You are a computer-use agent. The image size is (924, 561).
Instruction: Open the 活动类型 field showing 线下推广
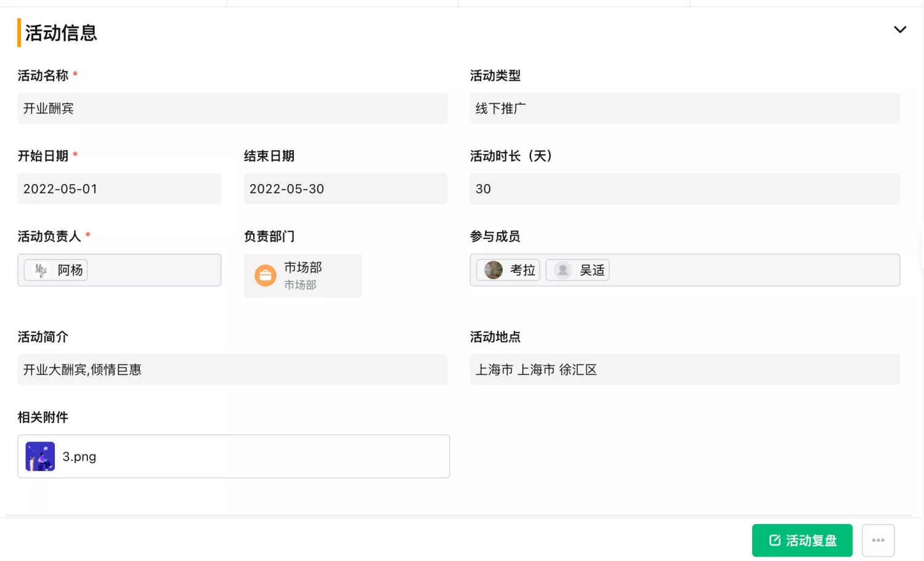[684, 108]
